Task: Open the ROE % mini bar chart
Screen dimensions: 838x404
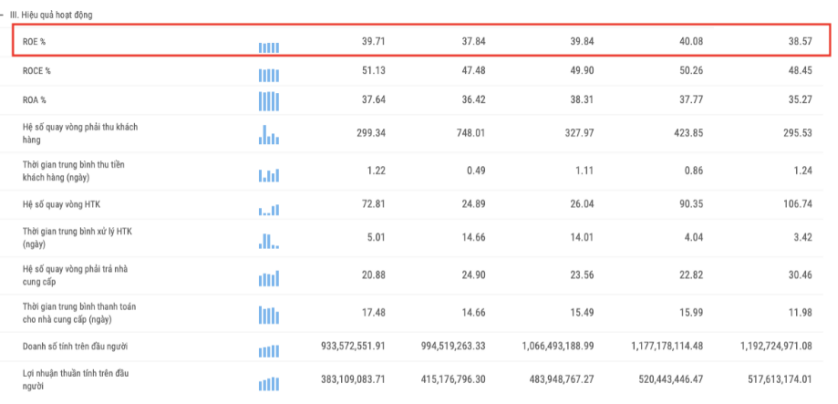Action: pyautogui.click(x=268, y=46)
